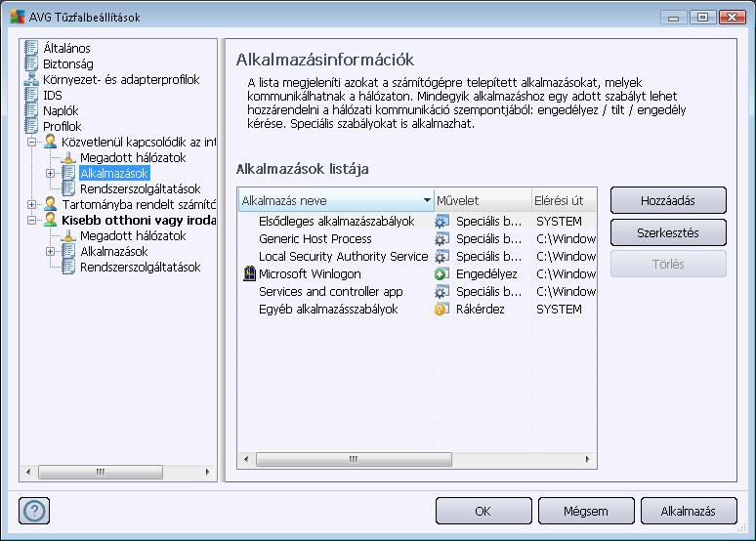Click the tree panel horizontal scrollbar thumb
The image size is (756, 541).
tap(101, 472)
